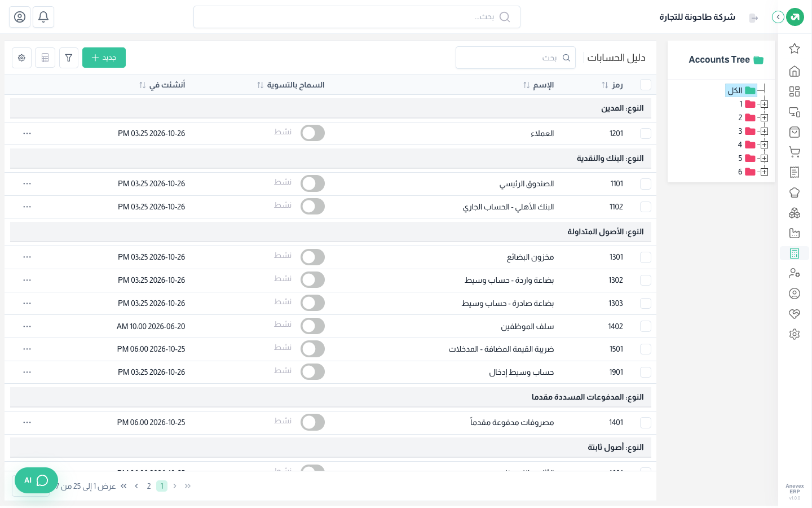
Task: Open row actions menu for بضاعة واردة
Action: (27, 281)
